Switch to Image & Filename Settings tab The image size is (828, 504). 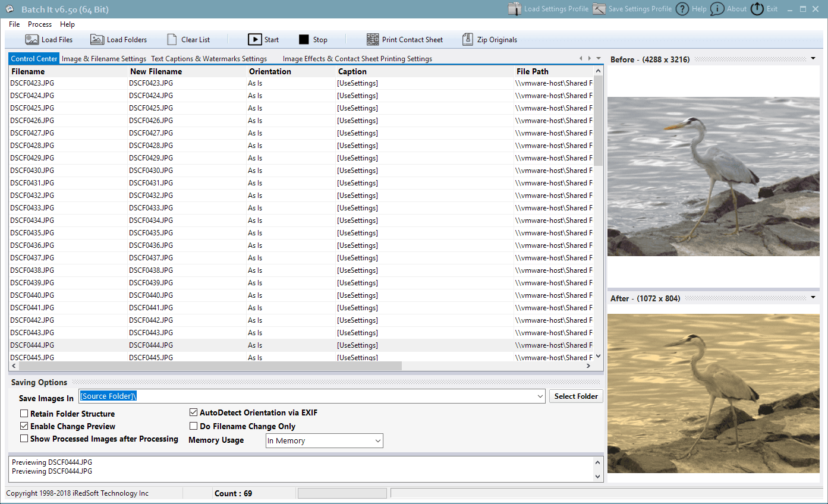click(x=104, y=59)
